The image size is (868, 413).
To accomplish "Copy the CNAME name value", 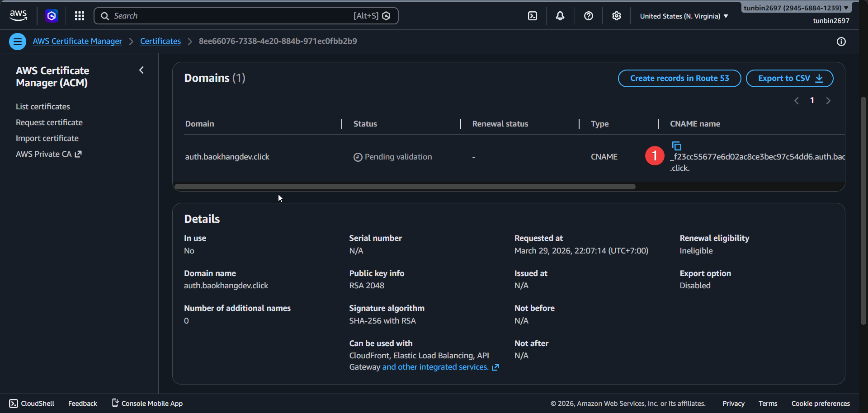I will [676, 146].
